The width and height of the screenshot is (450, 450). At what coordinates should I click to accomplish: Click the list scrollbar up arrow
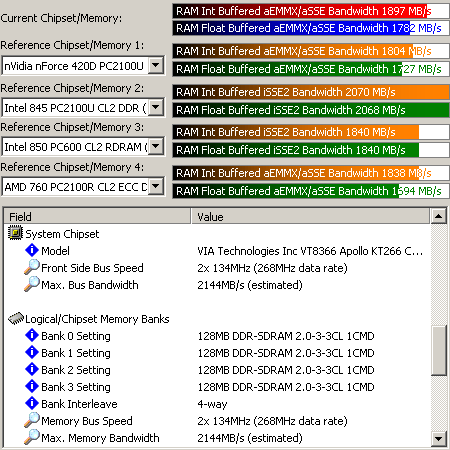point(439,216)
